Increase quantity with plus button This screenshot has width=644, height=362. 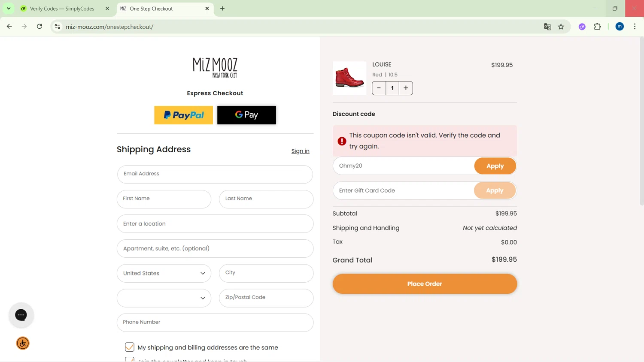[x=406, y=88]
